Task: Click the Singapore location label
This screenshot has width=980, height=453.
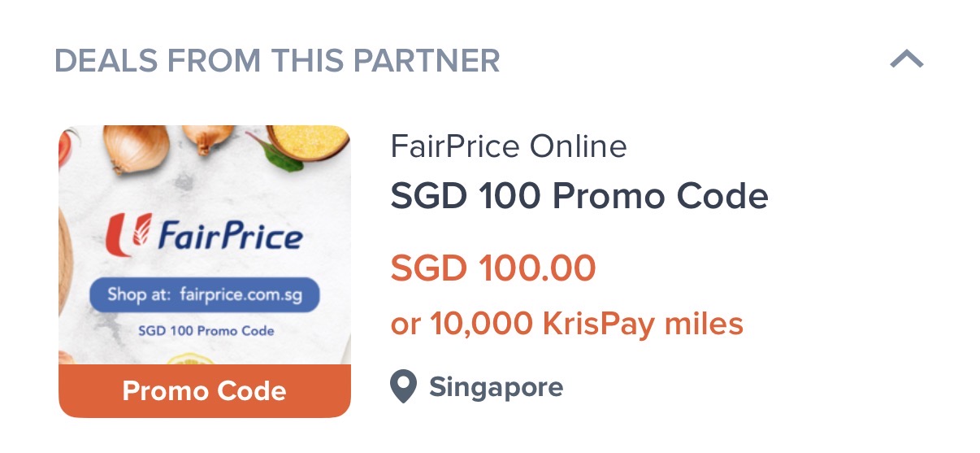Action: (x=496, y=387)
